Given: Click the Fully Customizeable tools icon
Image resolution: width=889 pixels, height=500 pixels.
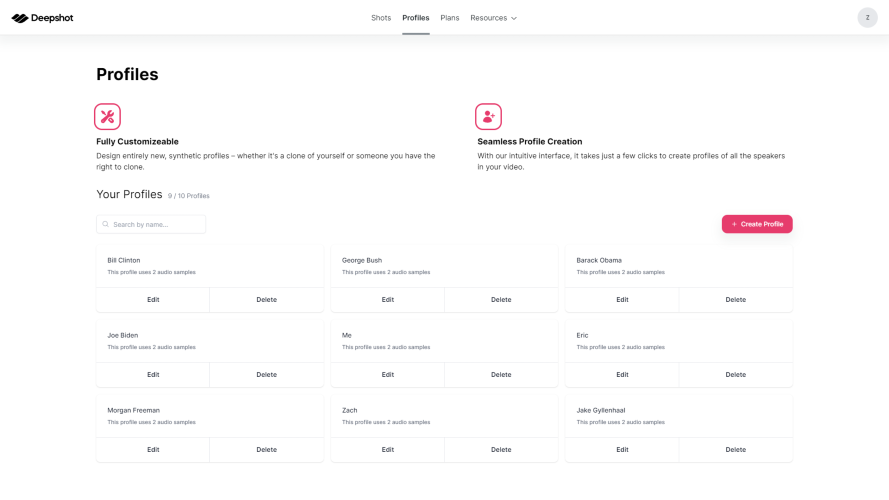Looking at the screenshot, I should tap(107, 116).
